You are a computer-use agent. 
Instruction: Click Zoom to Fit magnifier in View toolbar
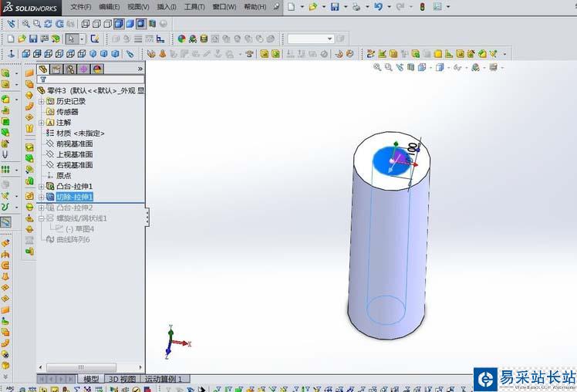pos(25,24)
